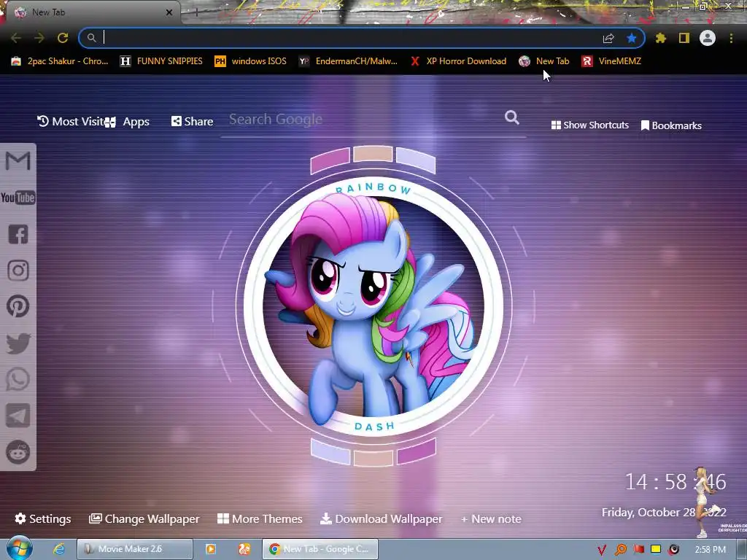Click the Friday, October 28 date text
This screenshot has height=560, width=747.
tap(664, 513)
